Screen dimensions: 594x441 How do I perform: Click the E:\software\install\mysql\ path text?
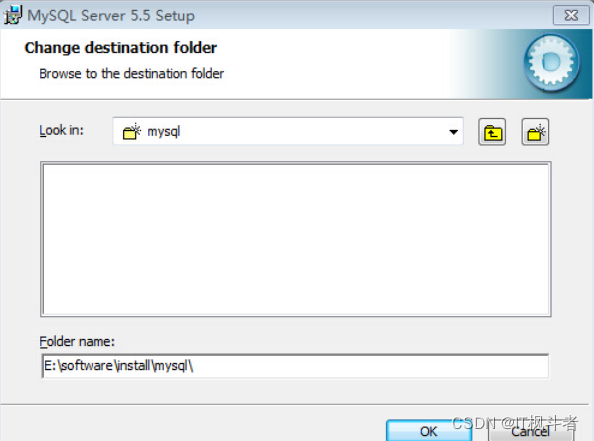[119, 366]
